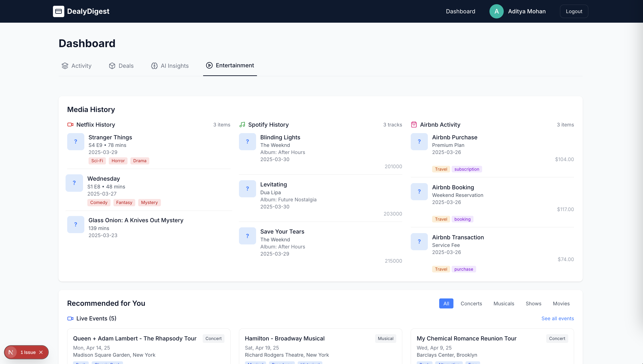
Task: Open Dashboard link in top navigation
Action: (460, 11)
